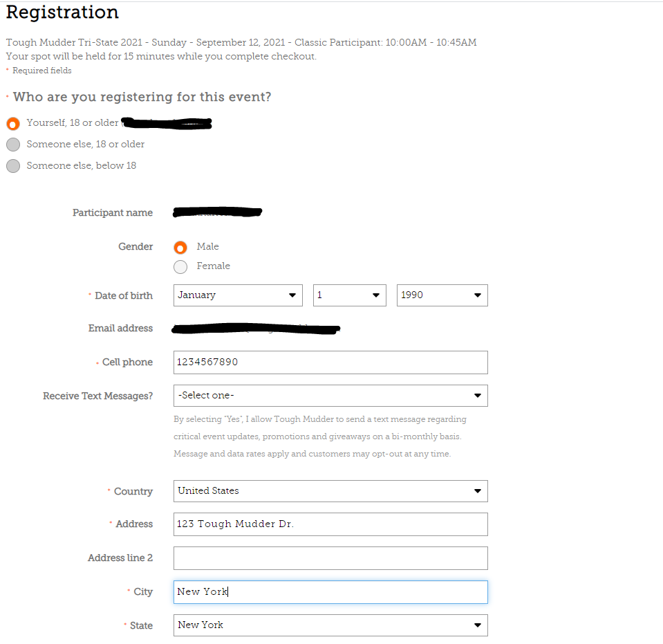Click the "Required fields" note text
Viewport: 663px width, 644px height.
click(x=42, y=71)
